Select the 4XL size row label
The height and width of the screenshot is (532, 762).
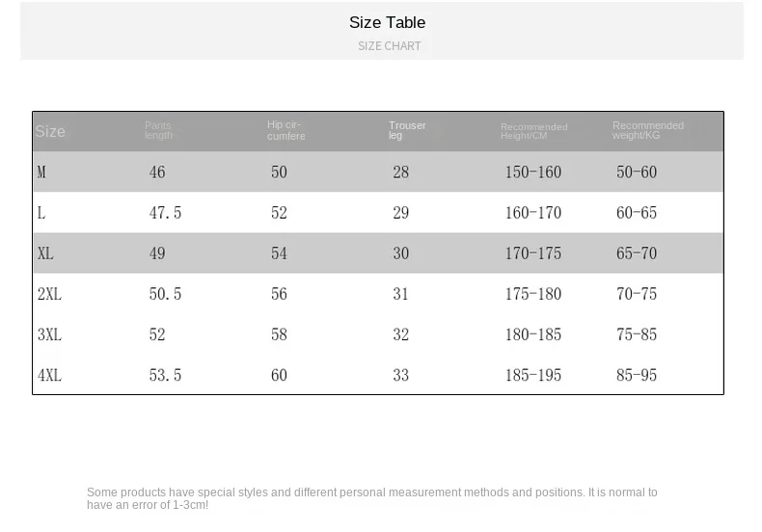point(49,375)
